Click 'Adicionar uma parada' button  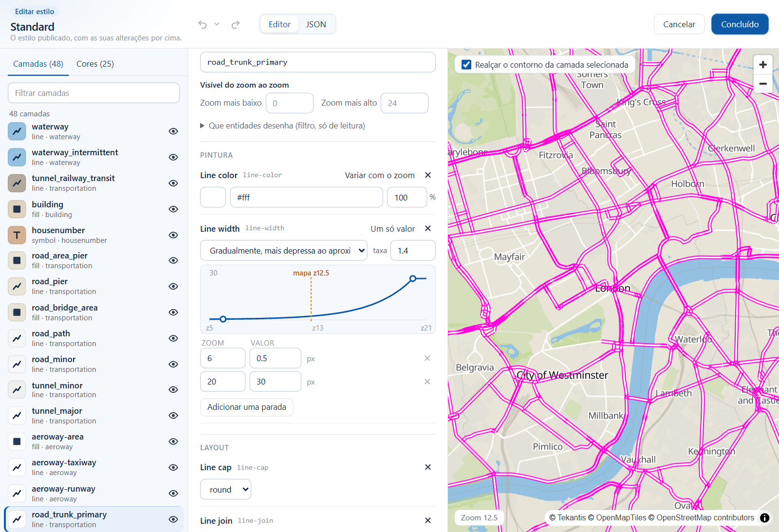pos(247,407)
